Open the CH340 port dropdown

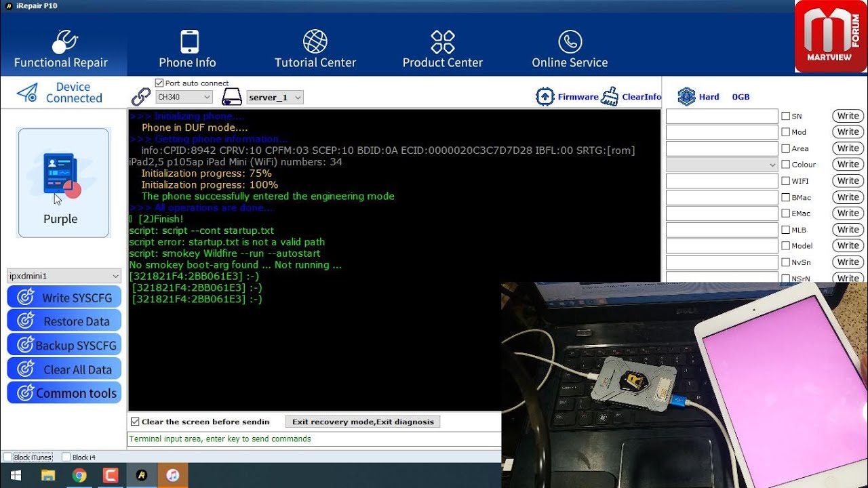[184, 98]
